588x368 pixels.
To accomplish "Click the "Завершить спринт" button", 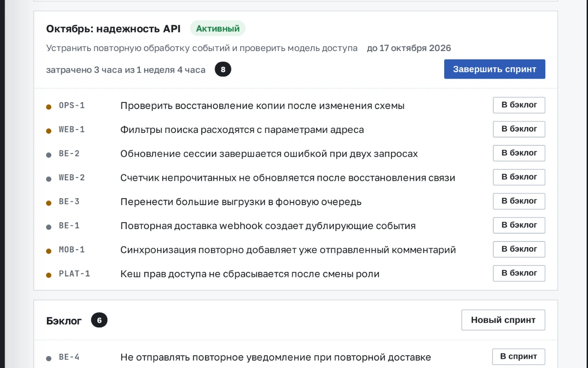I will 494,69.
